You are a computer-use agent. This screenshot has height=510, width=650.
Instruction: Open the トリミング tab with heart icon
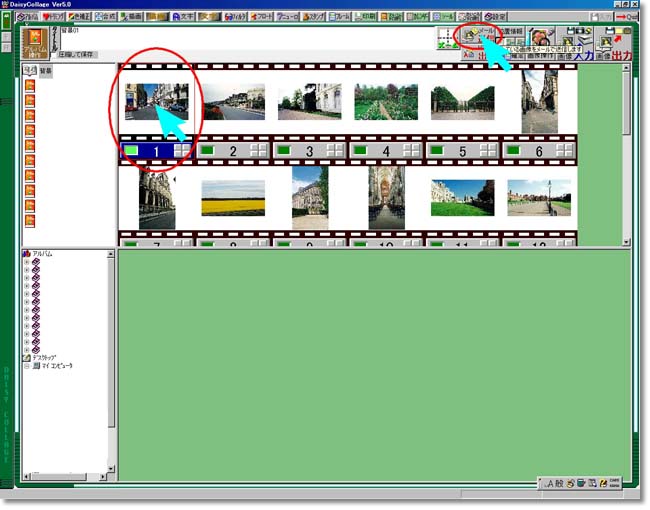pos(53,17)
